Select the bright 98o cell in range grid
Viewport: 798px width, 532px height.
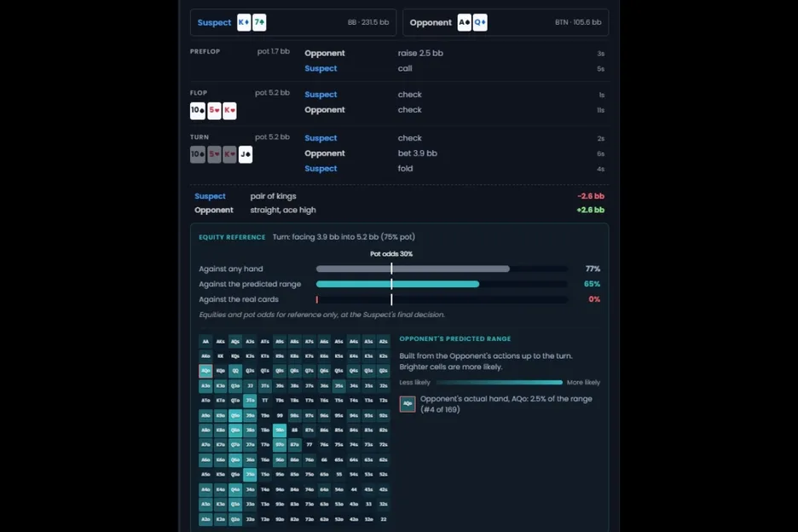tap(280, 430)
